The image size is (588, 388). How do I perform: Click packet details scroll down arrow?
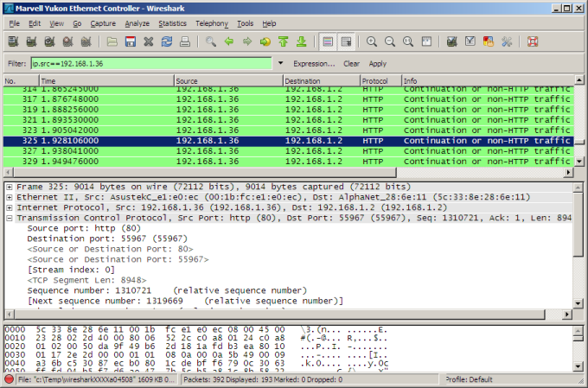coord(578,303)
